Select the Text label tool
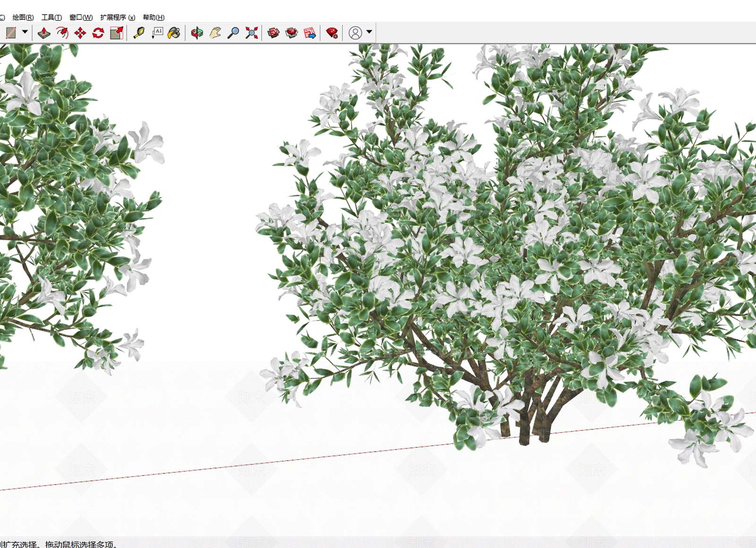The width and height of the screenshot is (756, 548). click(157, 33)
